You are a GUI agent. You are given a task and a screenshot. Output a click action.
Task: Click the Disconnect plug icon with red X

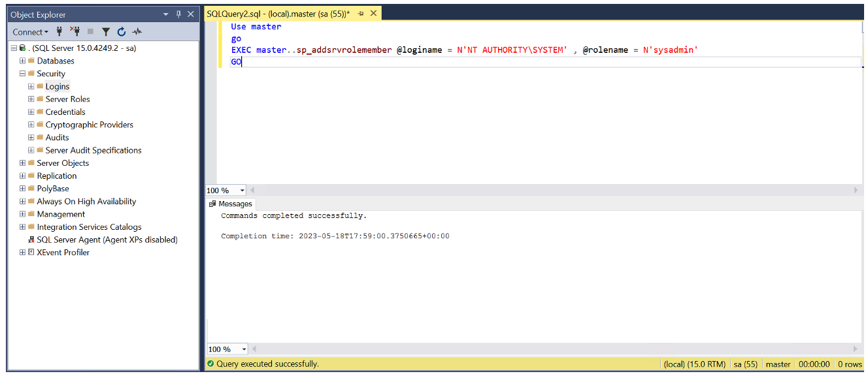(x=75, y=31)
